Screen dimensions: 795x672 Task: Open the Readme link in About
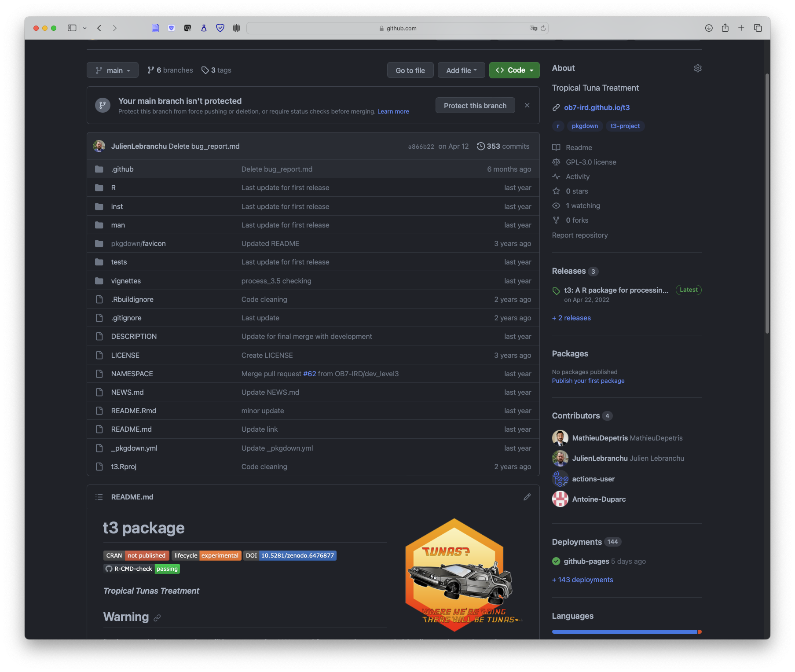pos(579,147)
